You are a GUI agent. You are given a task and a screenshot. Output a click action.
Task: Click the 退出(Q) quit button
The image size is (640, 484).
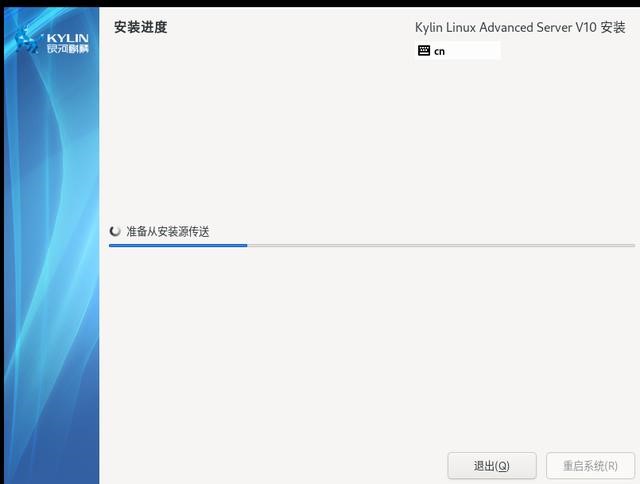[491, 465]
